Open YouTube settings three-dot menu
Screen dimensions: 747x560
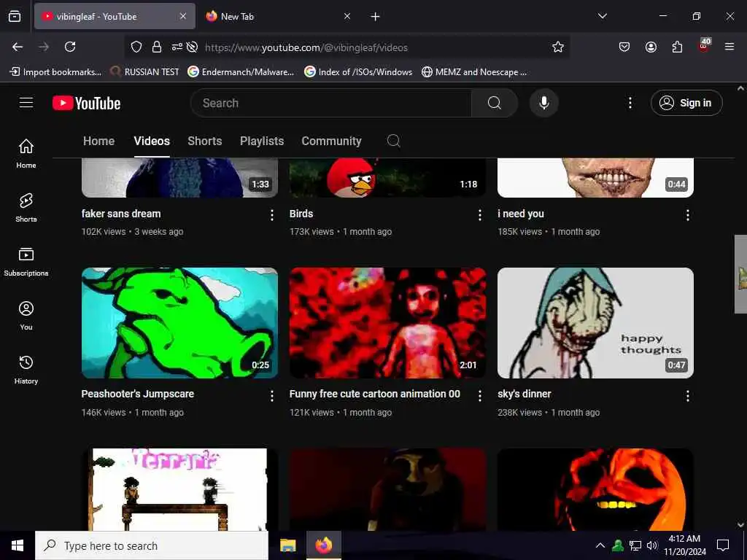click(x=630, y=103)
